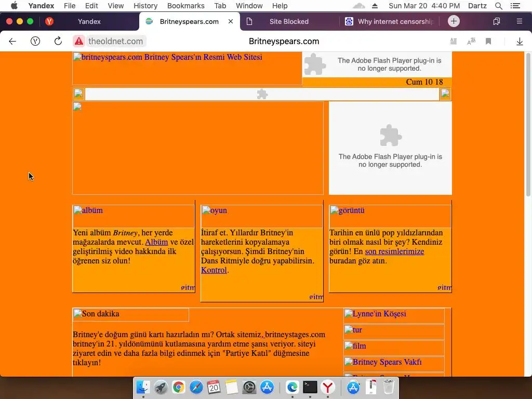532x399 pixels.
Task: Open Trash from the dock
Action: [x=389, y=387]
